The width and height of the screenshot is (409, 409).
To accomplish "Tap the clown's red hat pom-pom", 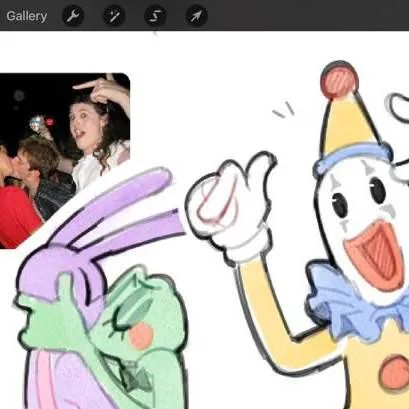I will 339,80.
